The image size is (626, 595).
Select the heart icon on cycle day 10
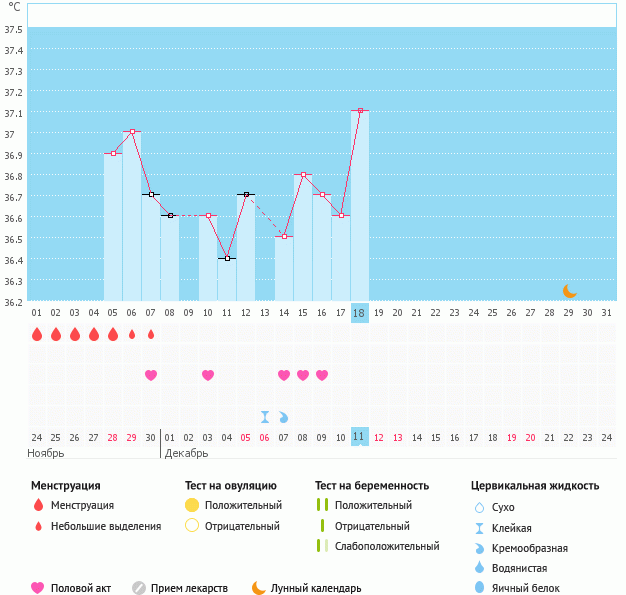(208, 375)
